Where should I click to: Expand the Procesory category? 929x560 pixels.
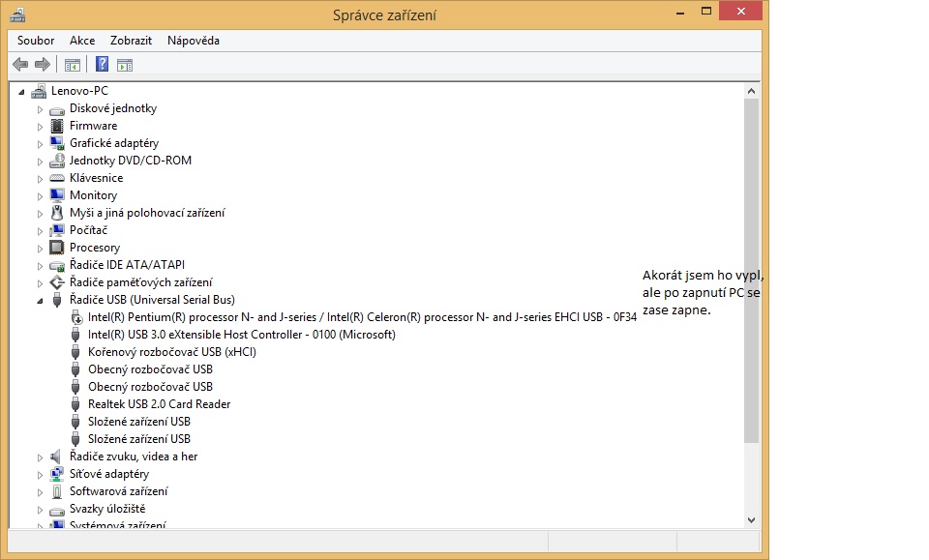[41, 249]
